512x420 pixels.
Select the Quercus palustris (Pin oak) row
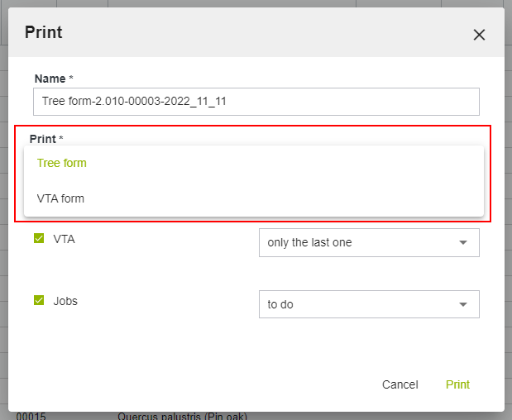pos(182,416)
